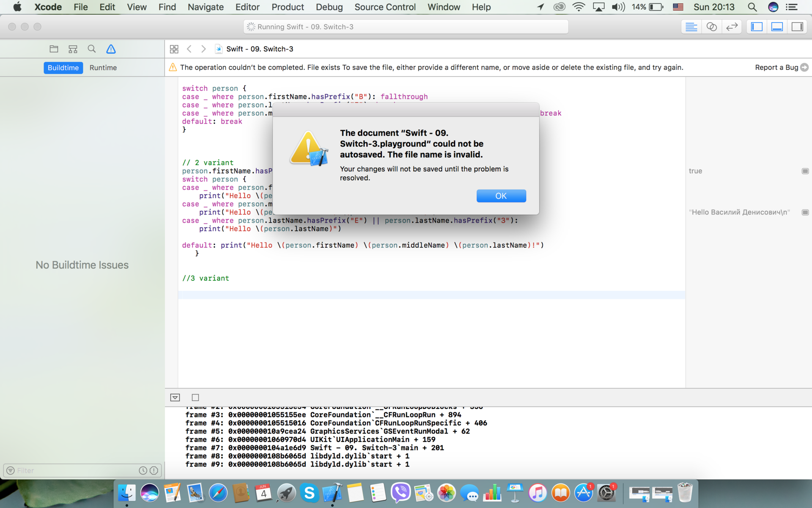Viewport: 812px width, 508px height.
Task: Show quick look for the 'Hello Василий' result
Action: click(x=805, y=212)
